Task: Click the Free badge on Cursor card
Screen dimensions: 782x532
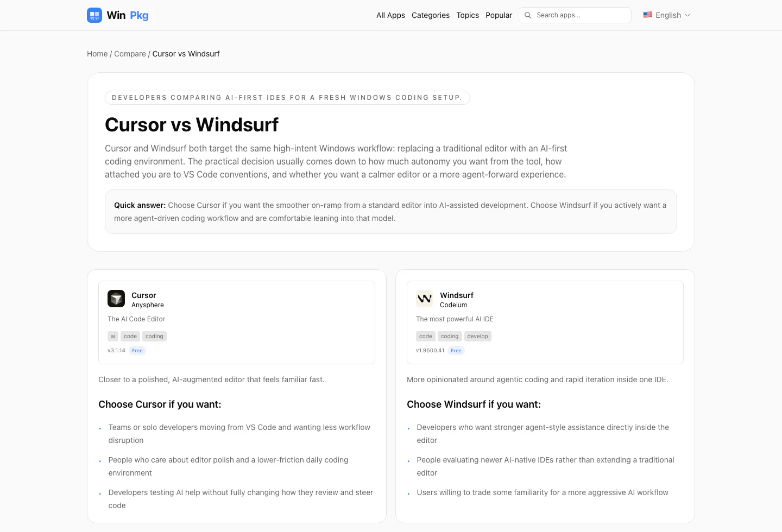Action: coord(137,351)
